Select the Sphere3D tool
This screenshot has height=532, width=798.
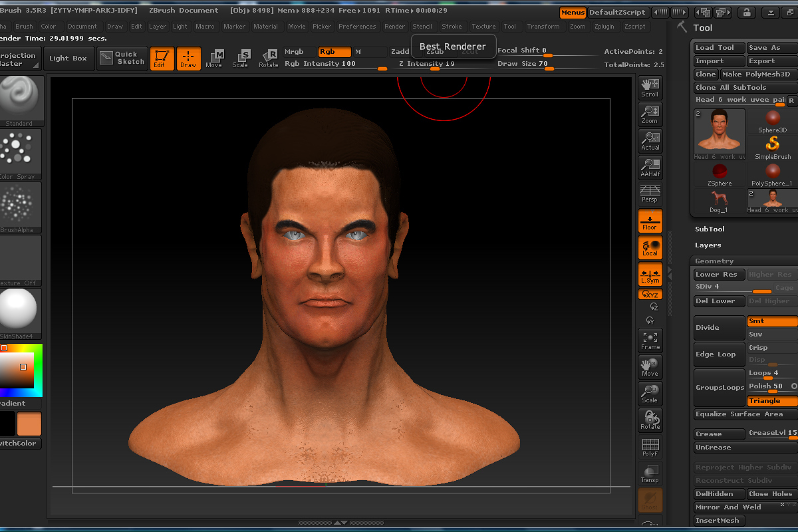pyautogui.click(x=772, y=121)
